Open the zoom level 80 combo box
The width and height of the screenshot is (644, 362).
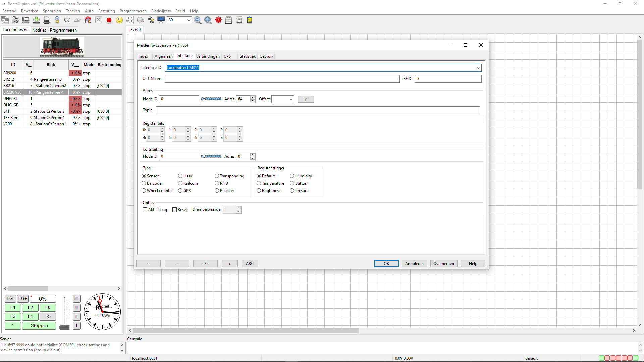[189, 20]
